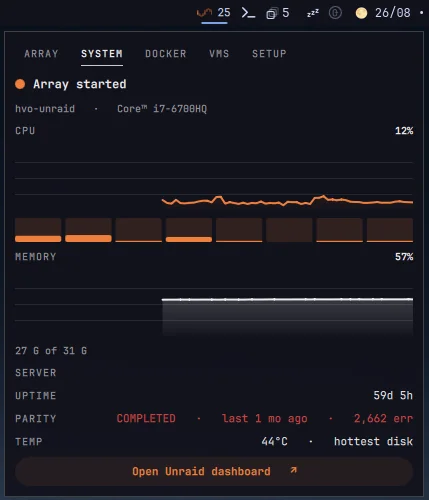Click the first CPU core usage bar
The image size is (429, 500).
(x=38, y=230)
